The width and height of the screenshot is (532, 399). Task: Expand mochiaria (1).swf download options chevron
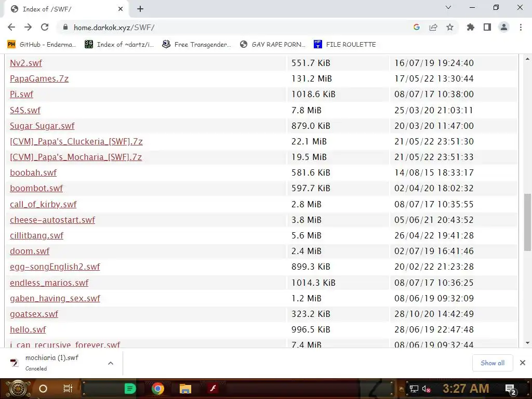pyautogui.click(x=110, y=363)
